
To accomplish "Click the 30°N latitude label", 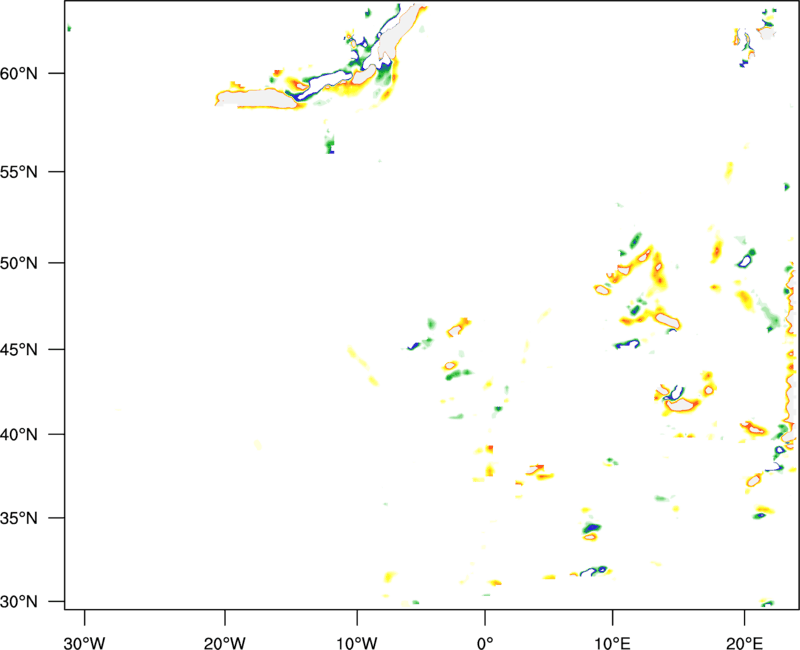I will click(x=19, y=602).
